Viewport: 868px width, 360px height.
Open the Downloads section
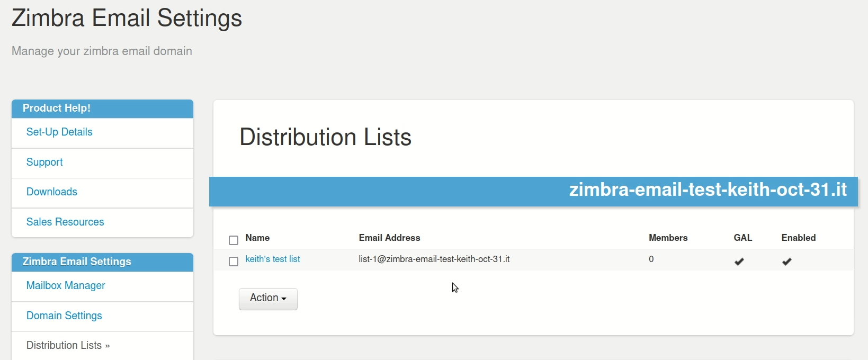point(51,191)
